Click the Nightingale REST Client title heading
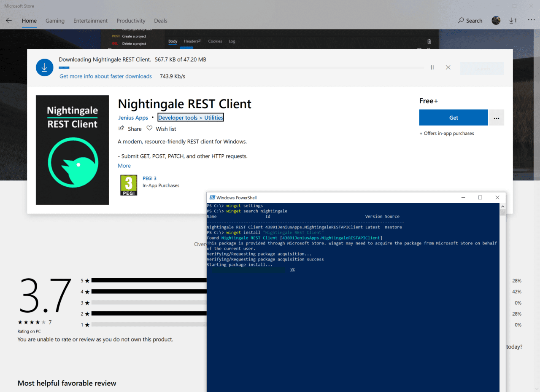540x392 pixels. tap(185, 104)
